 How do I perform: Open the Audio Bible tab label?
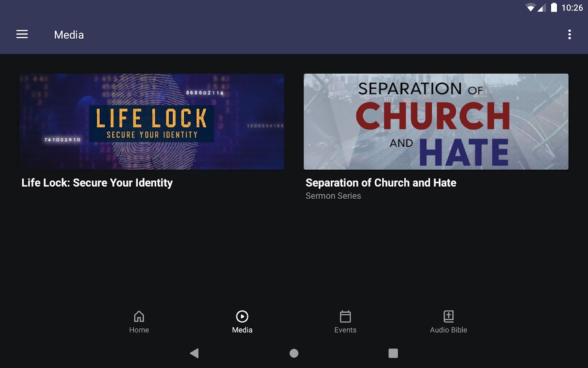(448, 330)
